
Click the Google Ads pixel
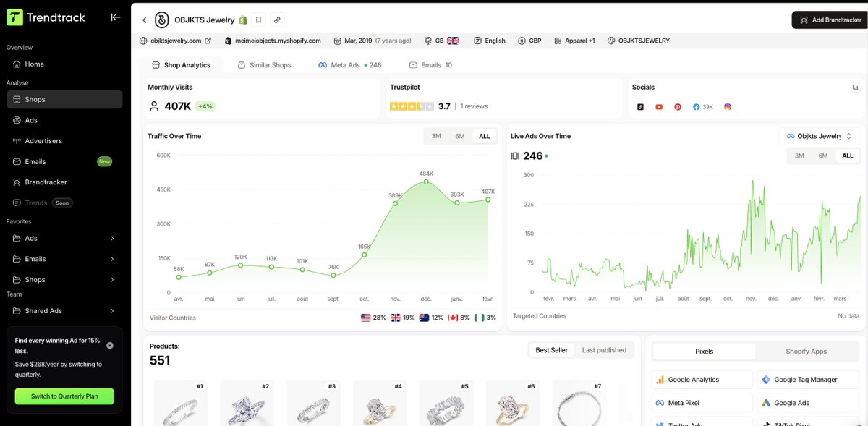click(x=808, y=403)
